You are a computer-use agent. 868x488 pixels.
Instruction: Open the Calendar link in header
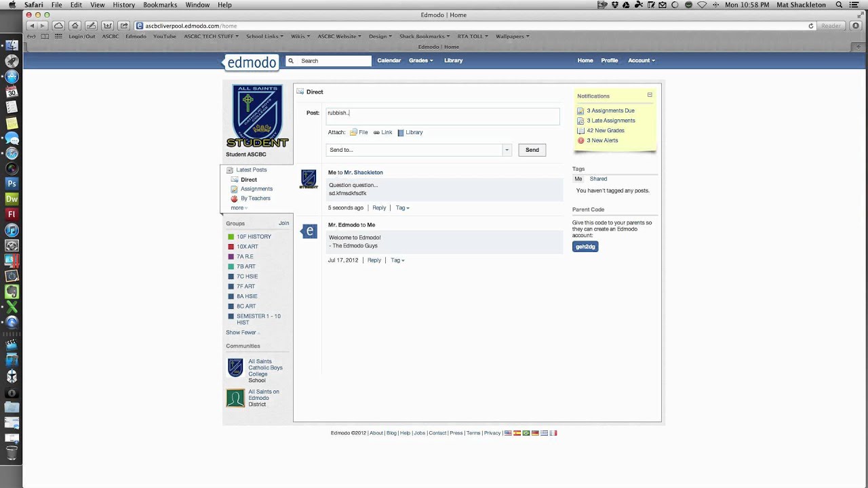click(389, 60)
